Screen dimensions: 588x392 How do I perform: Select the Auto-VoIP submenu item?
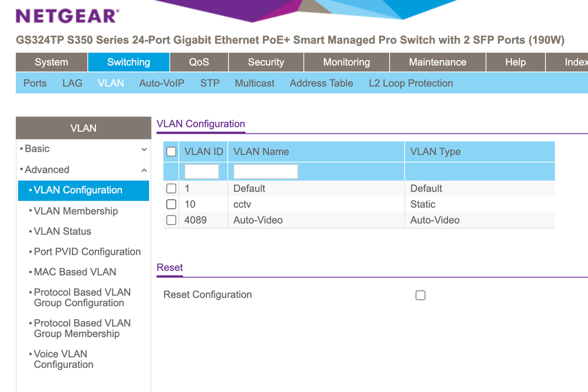point(161,83)
